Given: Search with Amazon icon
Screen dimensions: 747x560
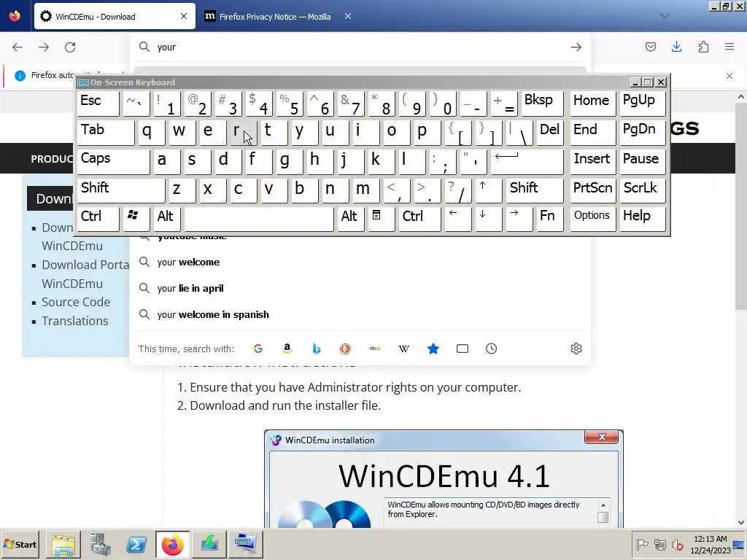Looking at the screenshot, I should tap(287, 349).
